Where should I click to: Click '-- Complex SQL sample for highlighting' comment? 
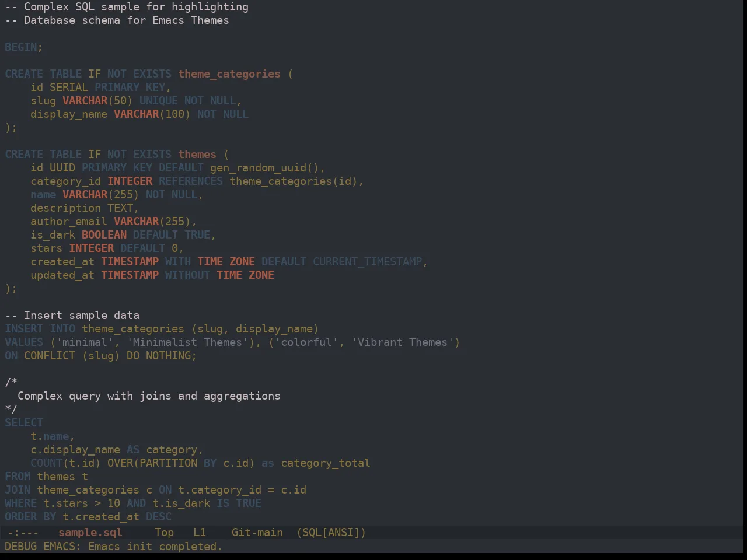pos(127,6)
